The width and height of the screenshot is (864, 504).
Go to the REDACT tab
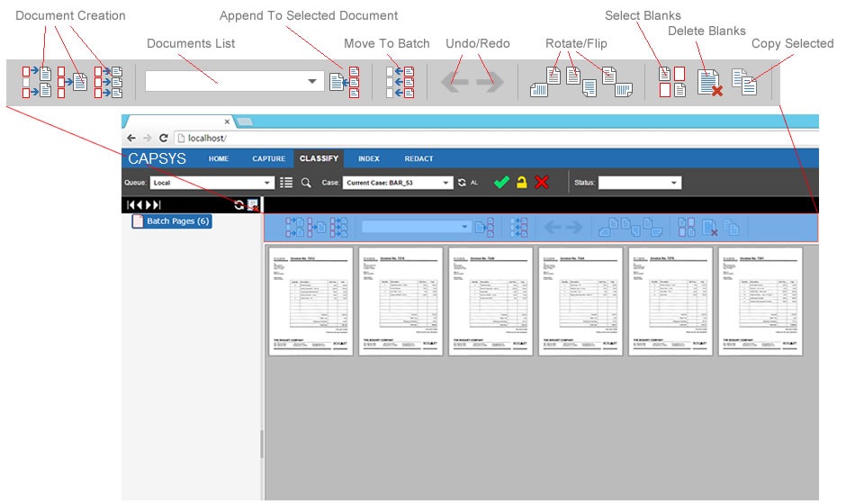[418, 159]
